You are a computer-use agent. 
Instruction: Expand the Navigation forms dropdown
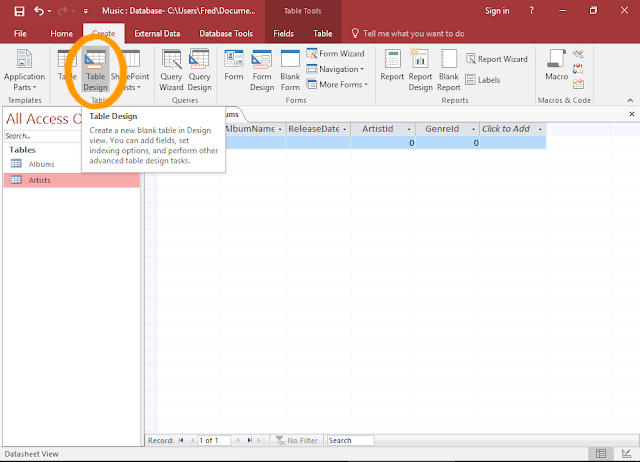(x=336, y=69)
